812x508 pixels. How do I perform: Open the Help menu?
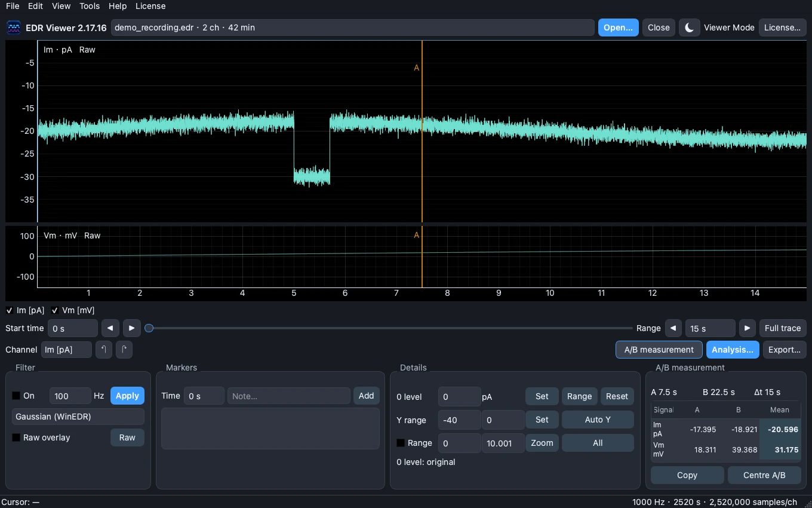[x=118, y=6]
